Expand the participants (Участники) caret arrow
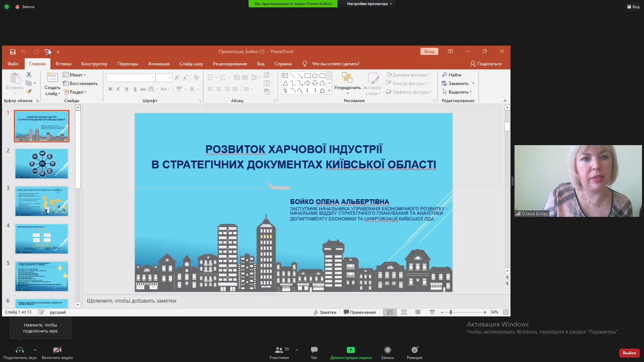Screen dimensions: 644x362 [297, 350]
